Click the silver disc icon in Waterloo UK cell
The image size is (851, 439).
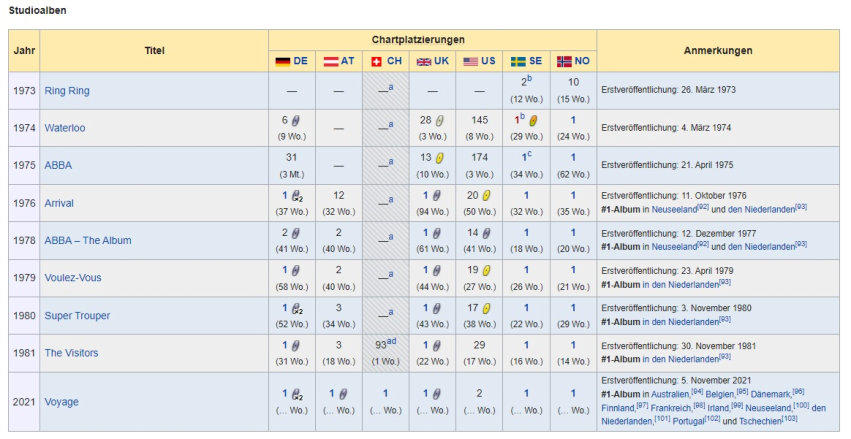tap(440, 120)
